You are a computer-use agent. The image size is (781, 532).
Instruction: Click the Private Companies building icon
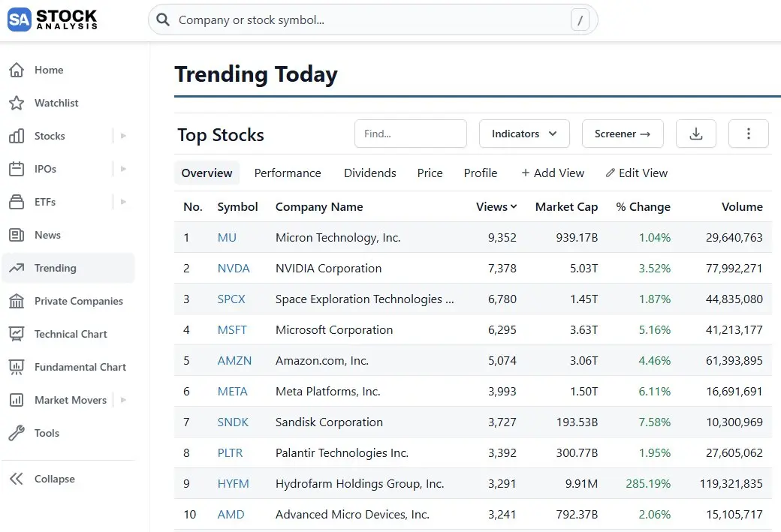17,301
